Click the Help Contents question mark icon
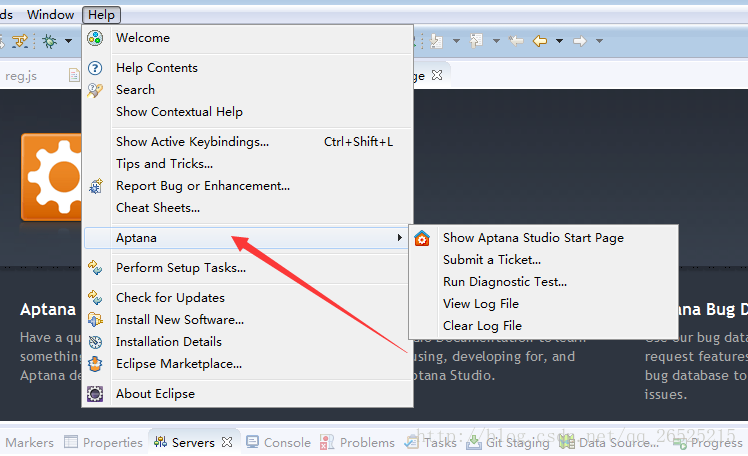The image size is (748, 456). click(x=95, y=68)
